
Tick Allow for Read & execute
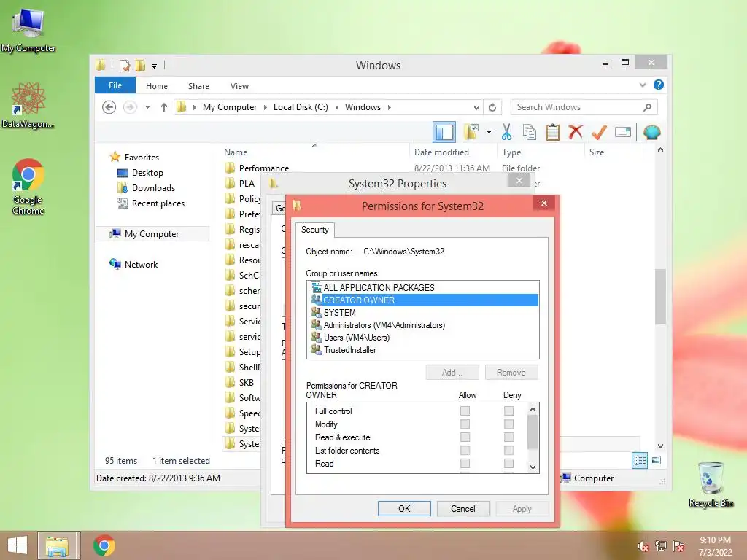coord(465,437)
